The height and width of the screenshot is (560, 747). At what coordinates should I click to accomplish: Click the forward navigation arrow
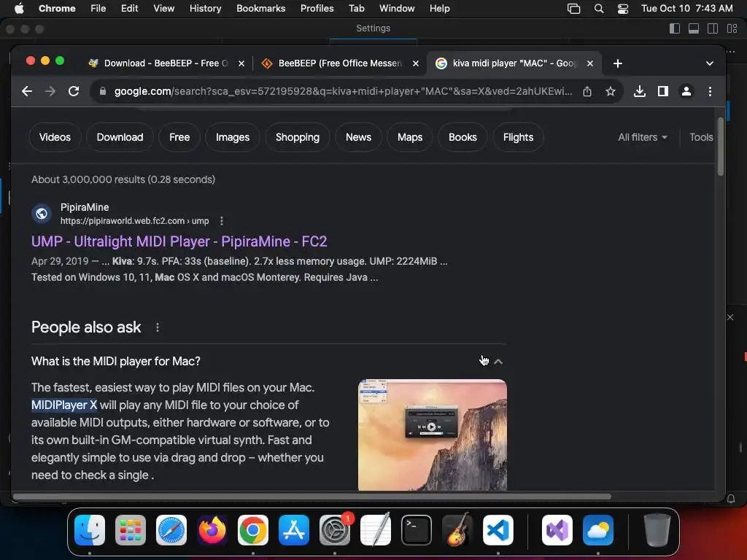point(50,91)
